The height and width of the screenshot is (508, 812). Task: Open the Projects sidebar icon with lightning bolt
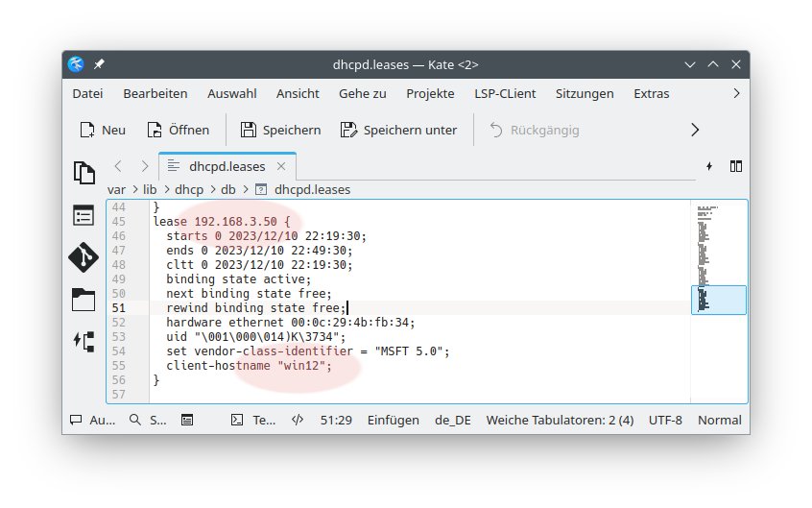click(84, 342)
